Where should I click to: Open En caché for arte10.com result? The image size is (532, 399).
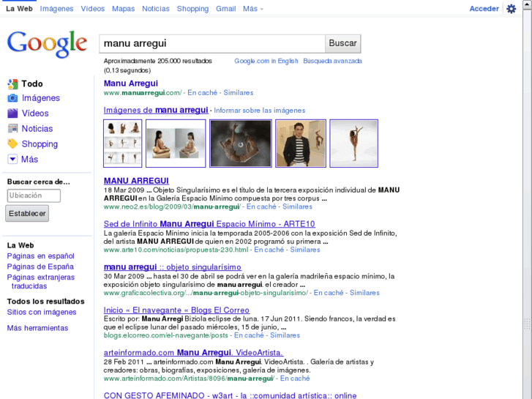tap(269, 250)
